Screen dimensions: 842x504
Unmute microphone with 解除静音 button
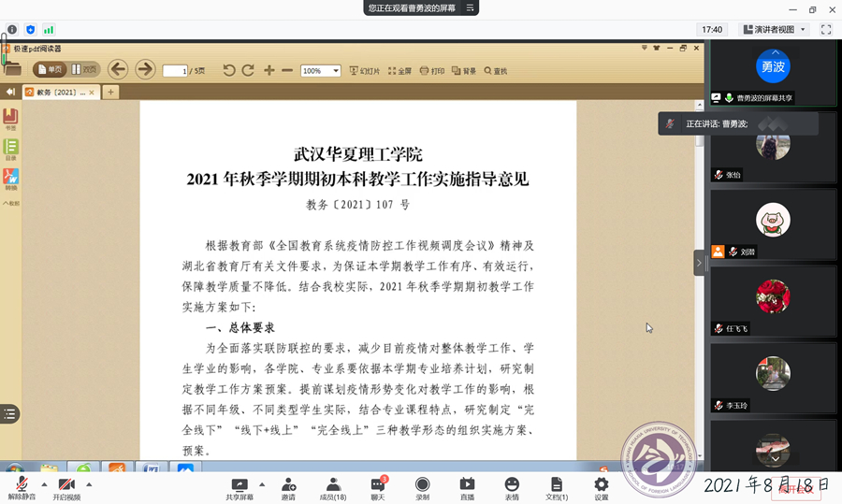click(21, 484)
